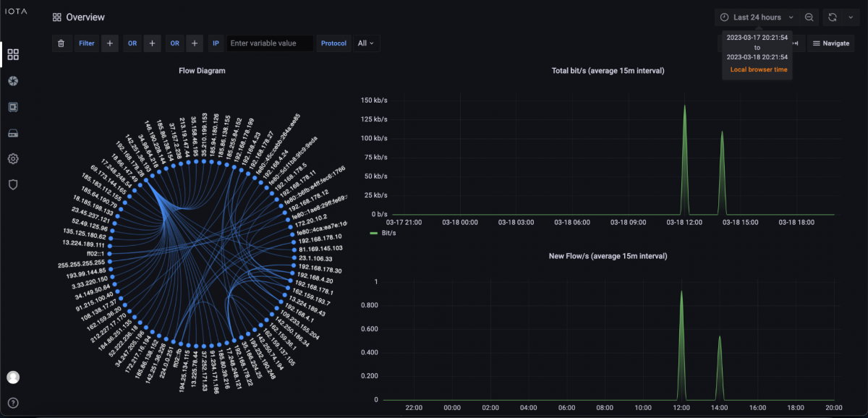Click the trash icon to clear filters
Image resolution: width=868 pixels, height=418 pixels.
tap(61, 43)
